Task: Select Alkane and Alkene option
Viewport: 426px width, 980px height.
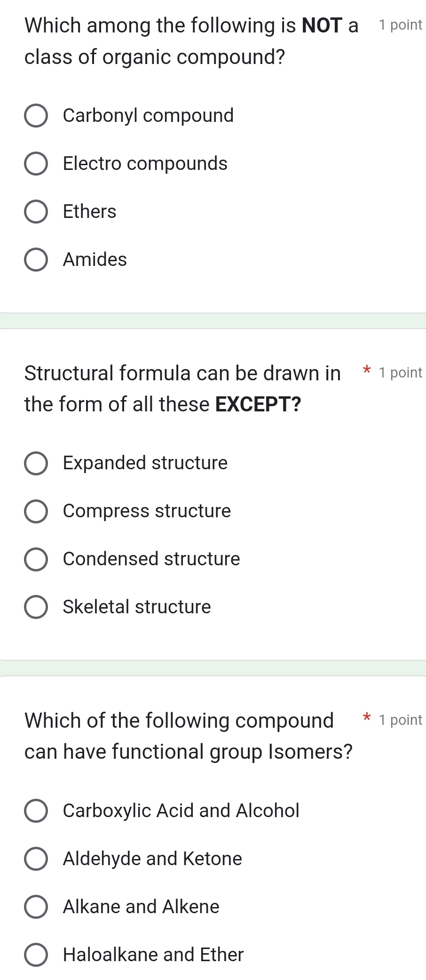Action: tap(36, 907)
